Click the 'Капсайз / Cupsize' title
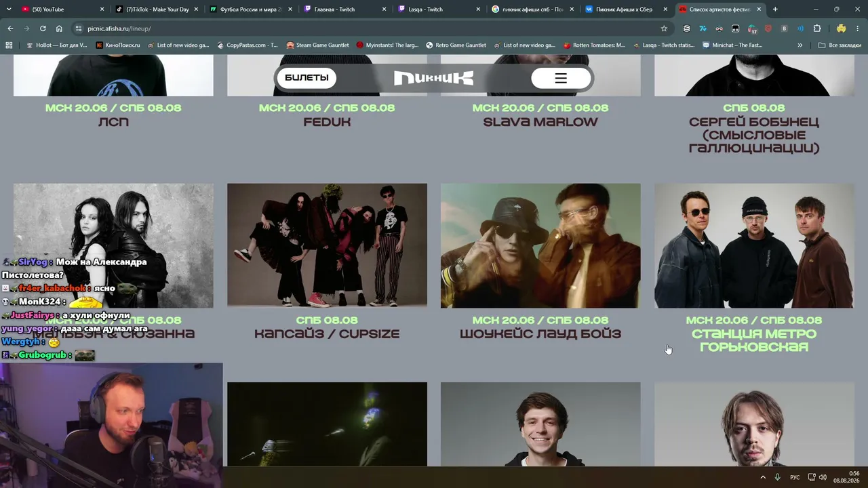Screen dimensions: 868x488 (327, 333)
